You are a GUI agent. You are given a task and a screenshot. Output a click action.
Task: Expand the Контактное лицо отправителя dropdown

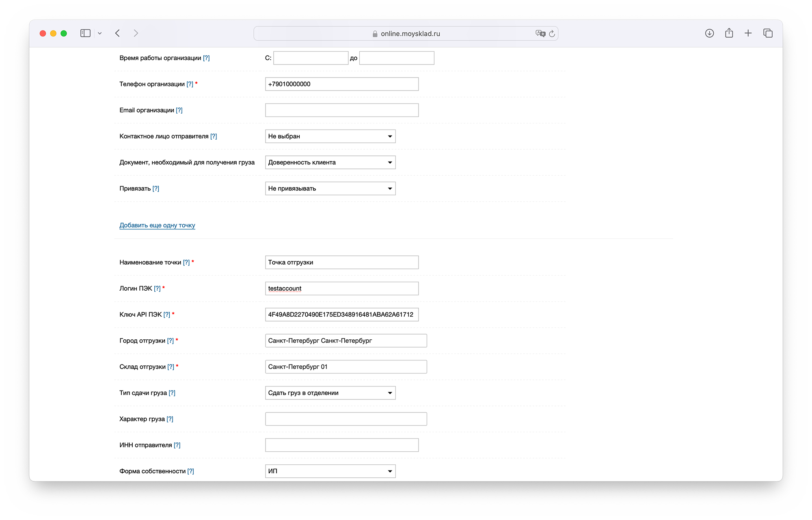coord(330,136)
